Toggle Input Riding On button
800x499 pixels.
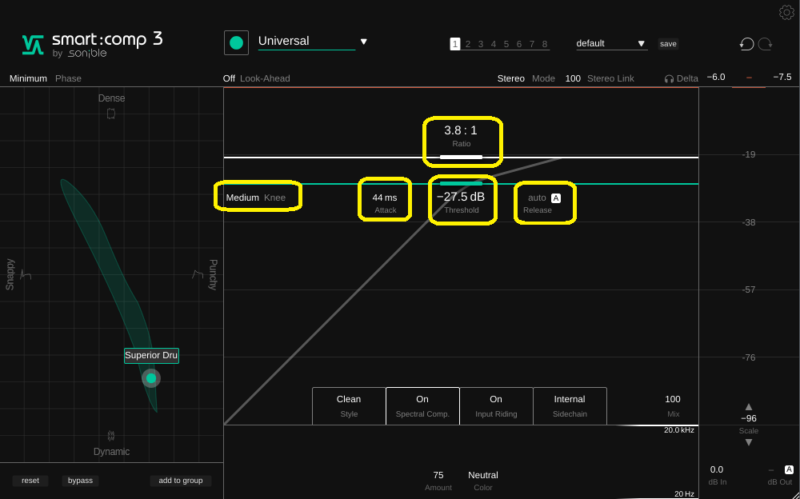[496, 405]
